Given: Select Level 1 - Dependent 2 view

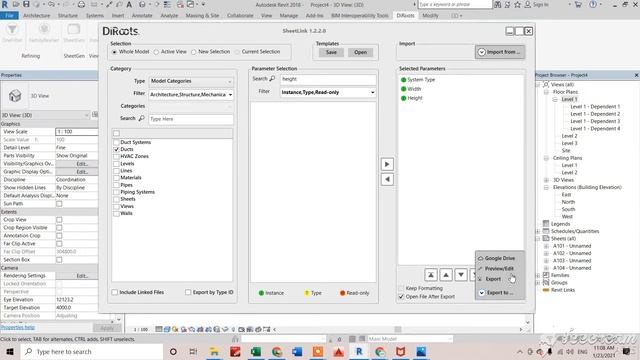Looking at the screenshot, I should point(595,114).
